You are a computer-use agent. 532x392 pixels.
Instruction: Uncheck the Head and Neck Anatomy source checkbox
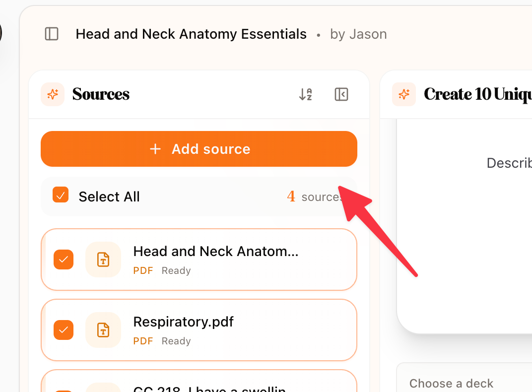coord(64,260)
